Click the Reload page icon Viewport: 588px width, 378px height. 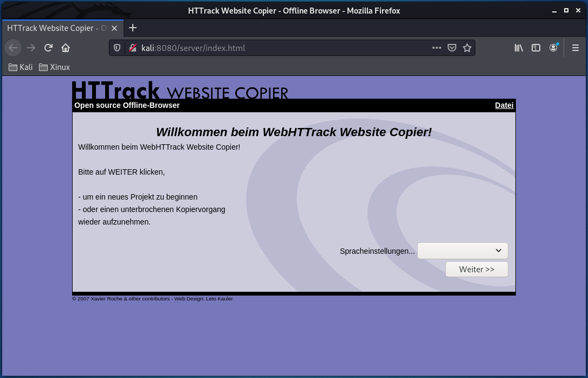pyautogui.click(x=48, y=48)
